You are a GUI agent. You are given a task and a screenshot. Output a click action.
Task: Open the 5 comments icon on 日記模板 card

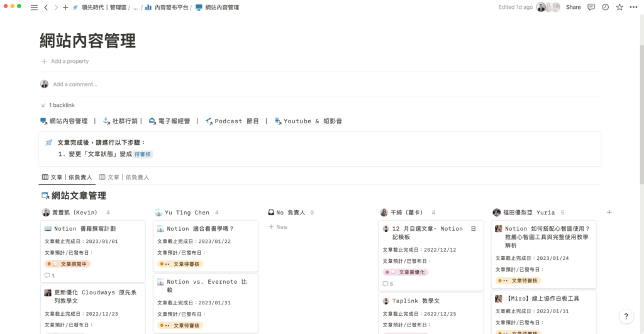tap(387, 284)
